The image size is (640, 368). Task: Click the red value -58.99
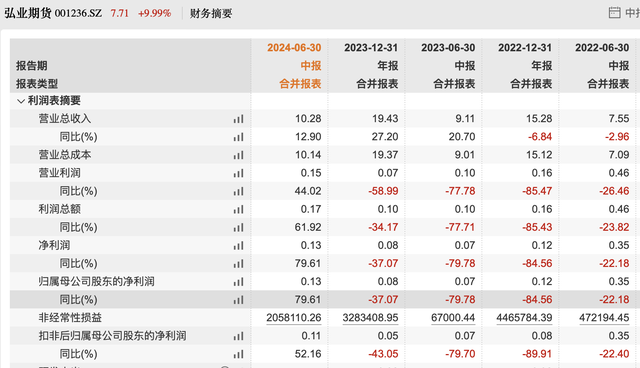click(x=383, y=191)
